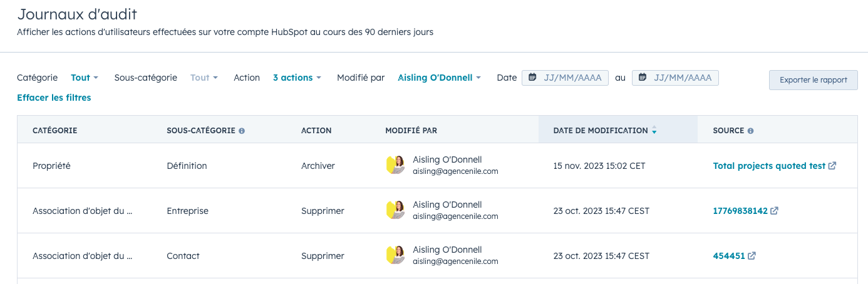The image size is (868, 284).
Task: Click avatar in the Entreprise row
Action: (x=395, y=210)
